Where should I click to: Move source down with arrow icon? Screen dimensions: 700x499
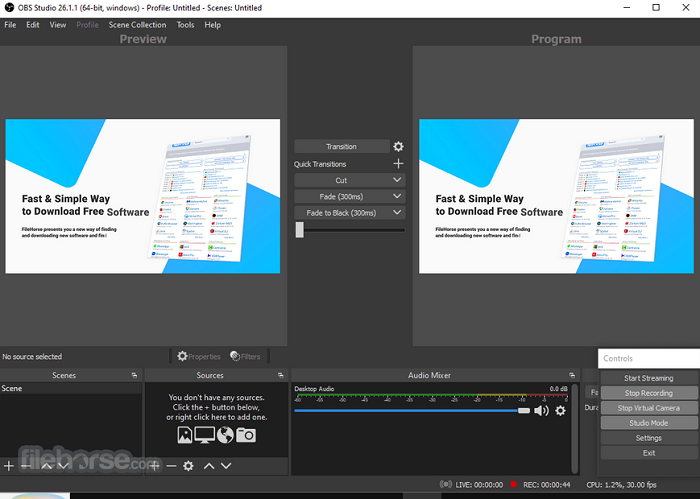[228, 466]
